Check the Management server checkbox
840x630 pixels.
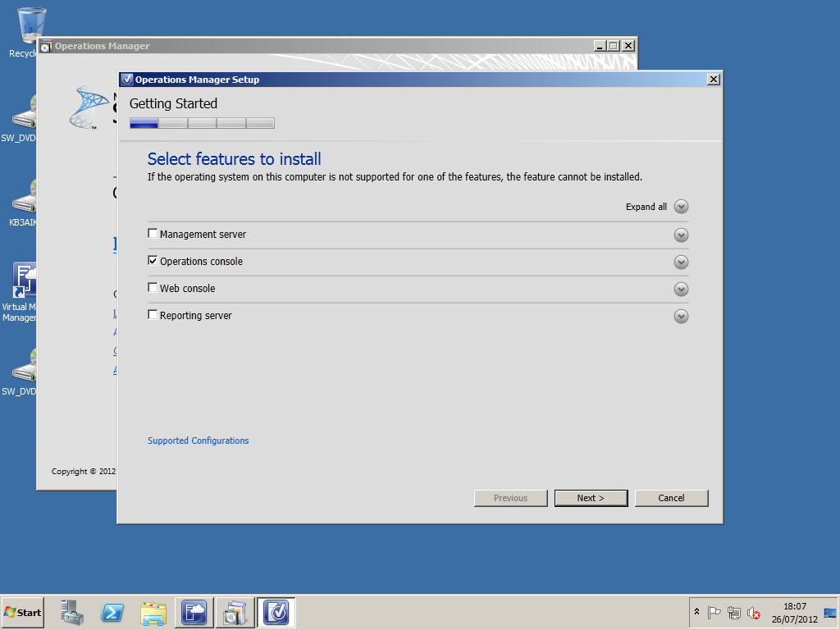pyautogui.click(x=153, y=234)
